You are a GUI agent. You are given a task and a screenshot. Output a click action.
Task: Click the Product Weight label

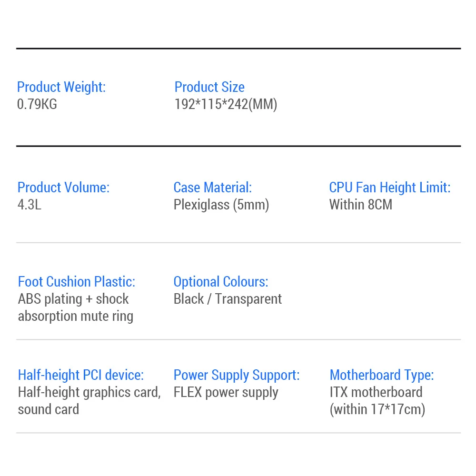click(61, 87)
